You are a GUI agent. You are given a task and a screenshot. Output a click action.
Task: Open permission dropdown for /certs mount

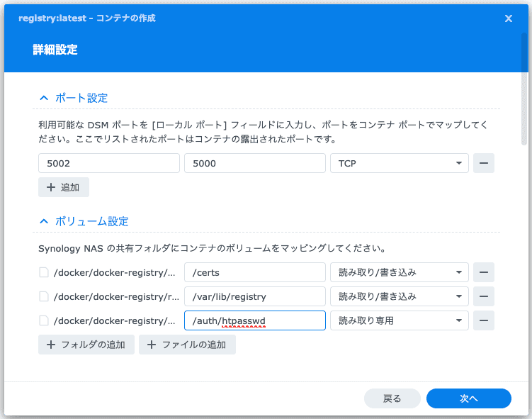[x=399, y=272]
